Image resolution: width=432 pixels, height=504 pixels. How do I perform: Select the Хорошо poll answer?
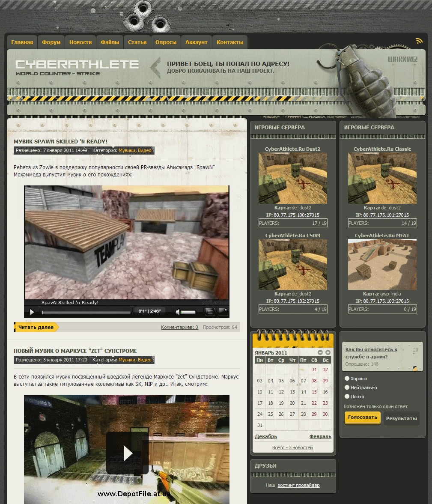(347, 379)
